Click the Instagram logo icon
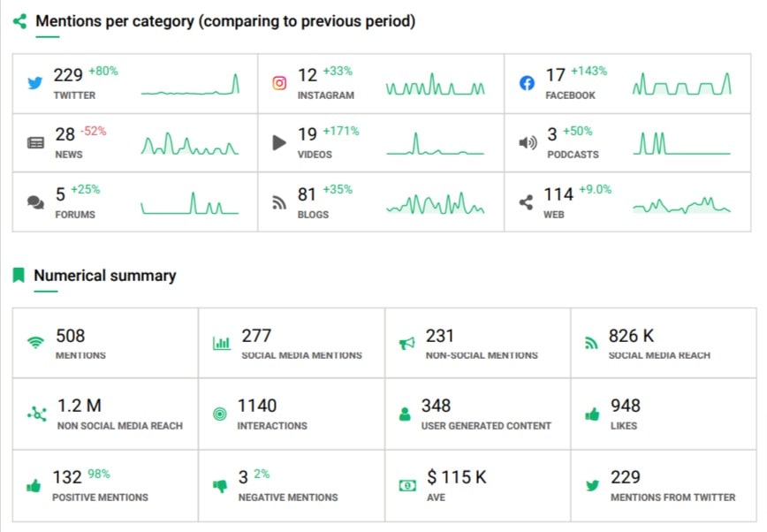 click(x=279, y=83)
